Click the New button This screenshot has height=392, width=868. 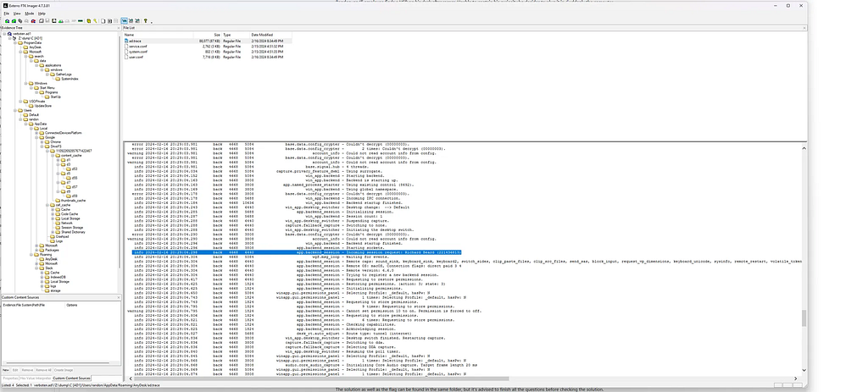(6, 370)
